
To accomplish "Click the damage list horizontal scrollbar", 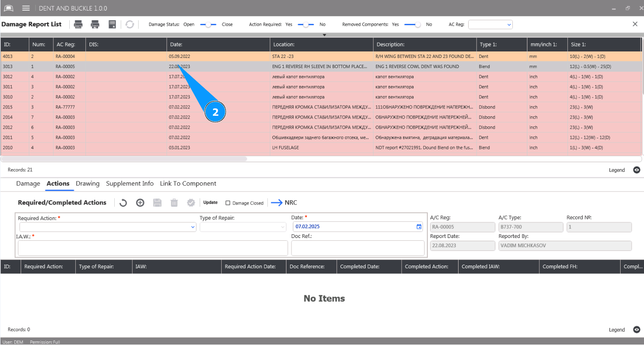I will coord(124,159).
